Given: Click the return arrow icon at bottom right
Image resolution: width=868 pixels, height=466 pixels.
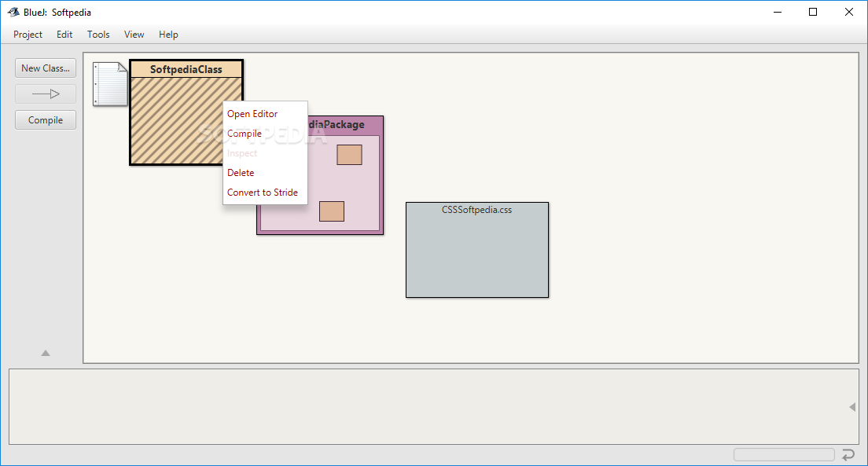Looking at the screenshot, I should coord(848,455).
